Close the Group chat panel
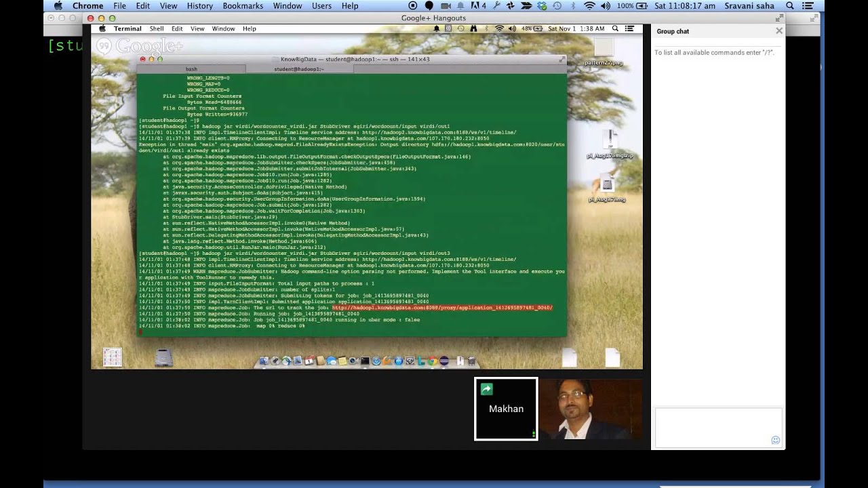 click(779, 30)
